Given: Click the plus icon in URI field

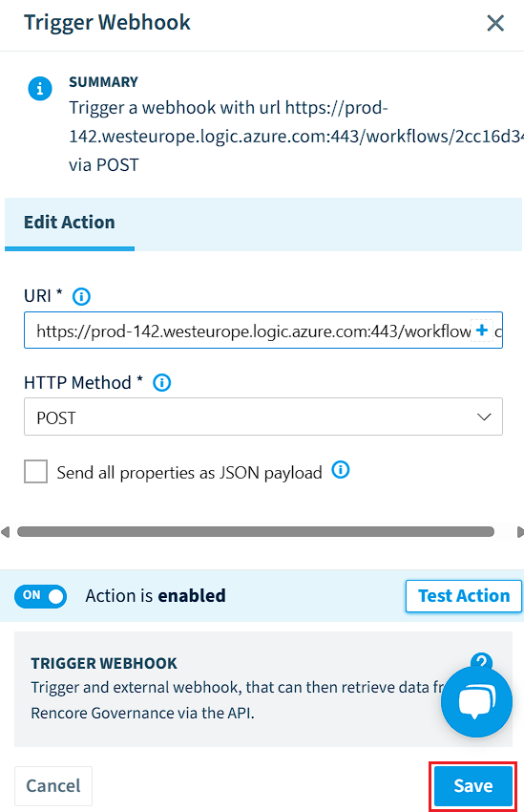Looking at the screenshot, I should click(482, 330).
